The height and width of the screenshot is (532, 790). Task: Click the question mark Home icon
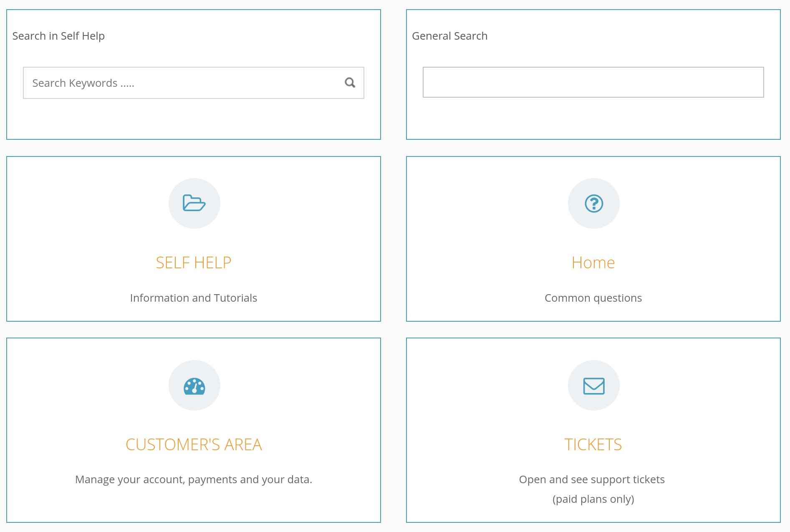(594, 203)
